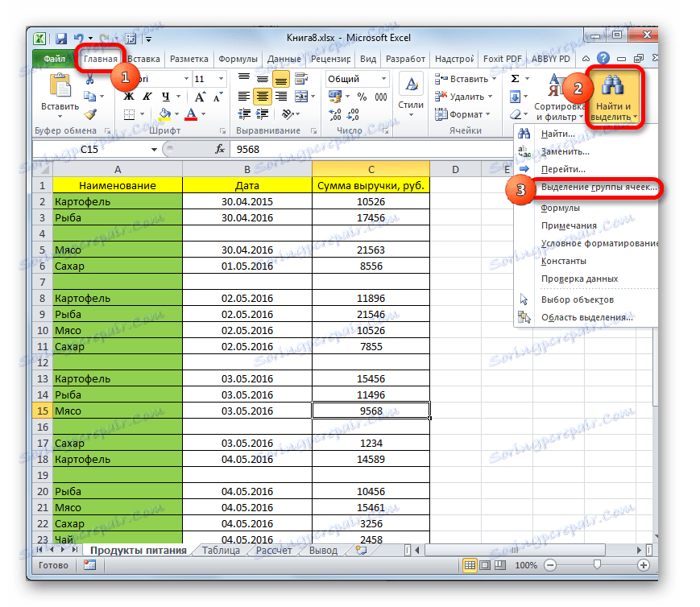
Task: Open the Name Box dropdown arrow
Action: pyautogui.click(x=154, y=150)
